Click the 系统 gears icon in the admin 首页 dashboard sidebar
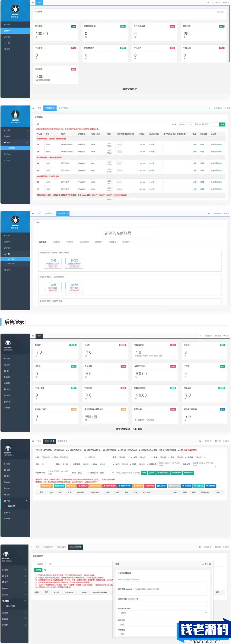 tap(5, 365)
